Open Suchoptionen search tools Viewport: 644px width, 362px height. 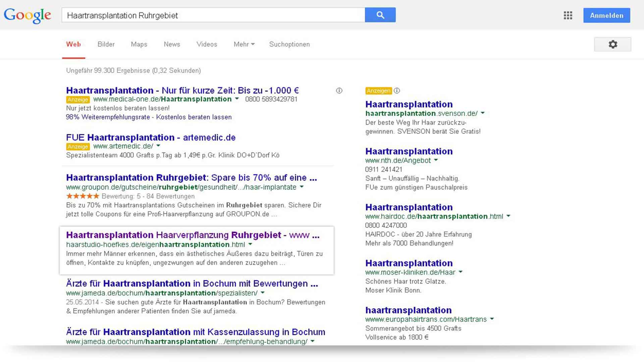pyautogui.click(x=289, y=44)
